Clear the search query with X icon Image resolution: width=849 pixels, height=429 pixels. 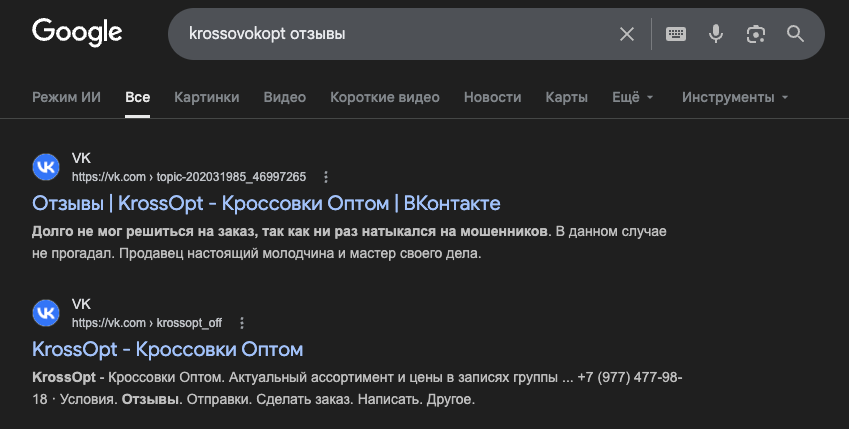[x=627, y=34]
